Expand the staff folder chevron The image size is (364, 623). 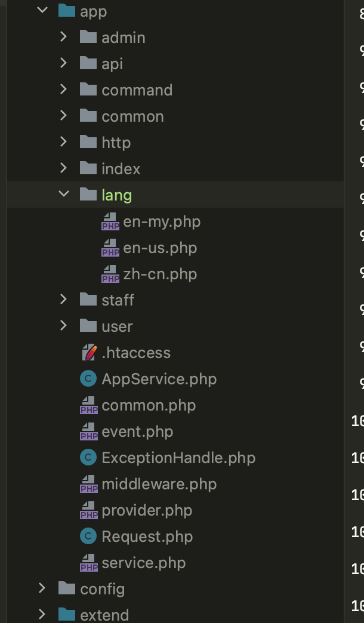tap(64, 299)
